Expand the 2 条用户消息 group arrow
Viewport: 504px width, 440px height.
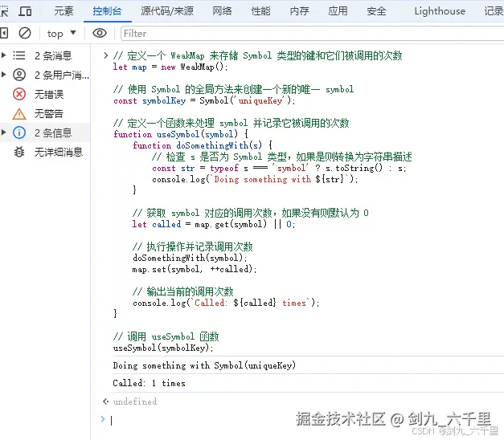[3, 75]
